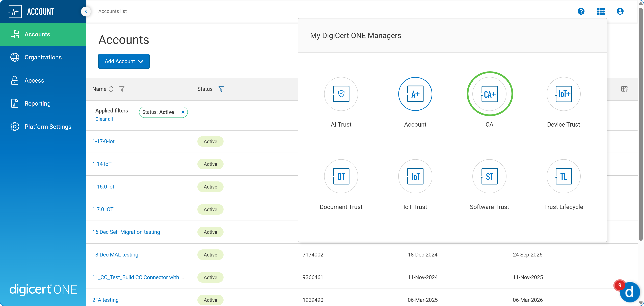Open the CA manager icon

pyautogui.click(x=489, y=94)
